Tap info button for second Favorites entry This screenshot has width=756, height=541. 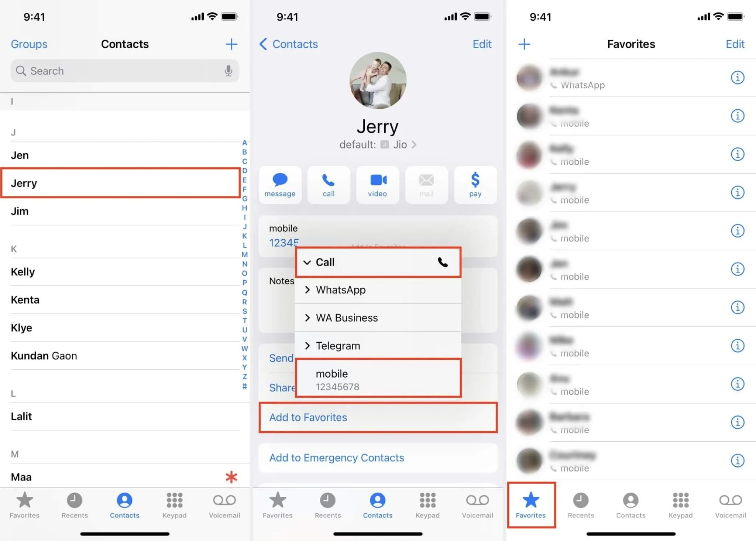(738, 115)
